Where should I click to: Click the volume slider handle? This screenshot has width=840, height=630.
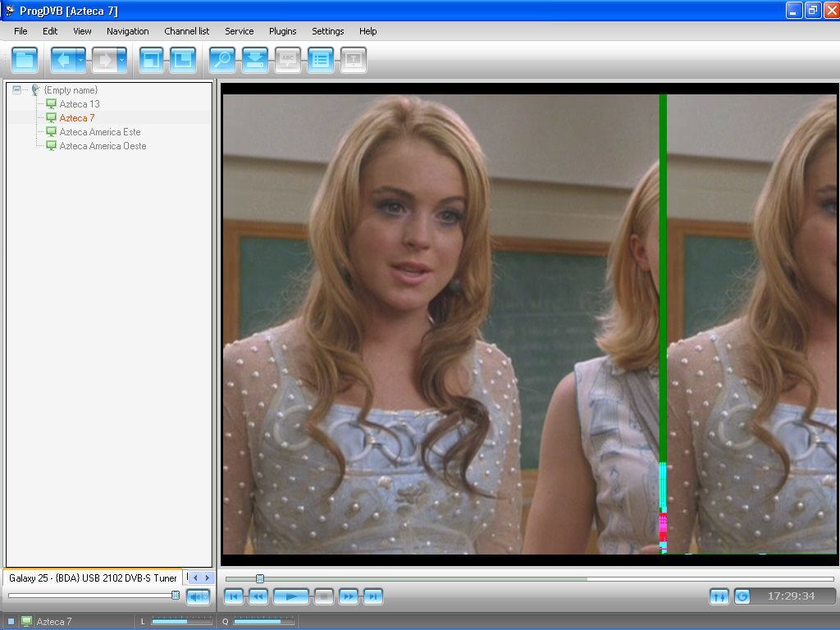(x=176, y=596)
